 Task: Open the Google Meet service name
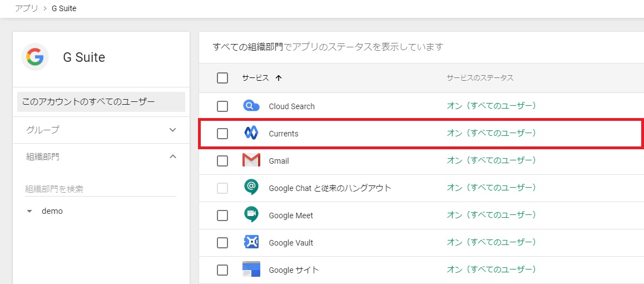click(x=290, y=216)
